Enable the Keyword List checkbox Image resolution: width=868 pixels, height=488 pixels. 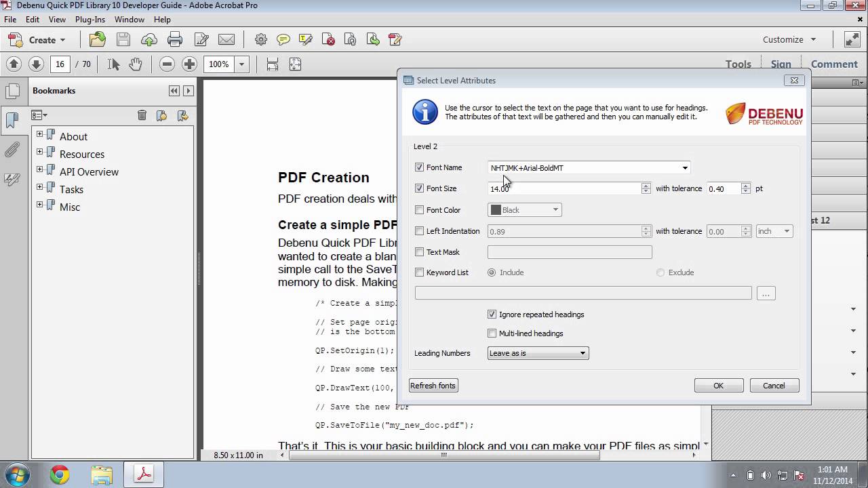click(419, 272)
